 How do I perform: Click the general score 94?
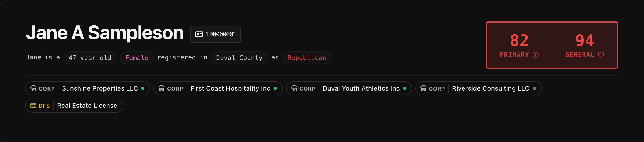(x=585, y=41)
